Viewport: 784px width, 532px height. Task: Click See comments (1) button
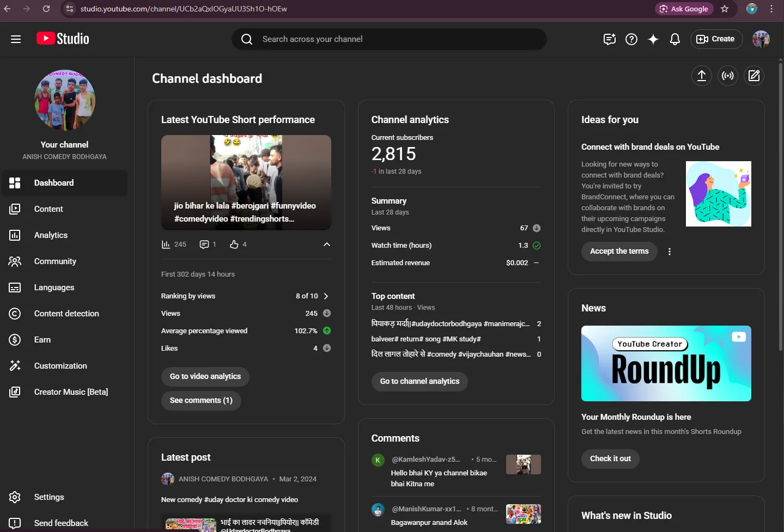(x=201, y=401)
